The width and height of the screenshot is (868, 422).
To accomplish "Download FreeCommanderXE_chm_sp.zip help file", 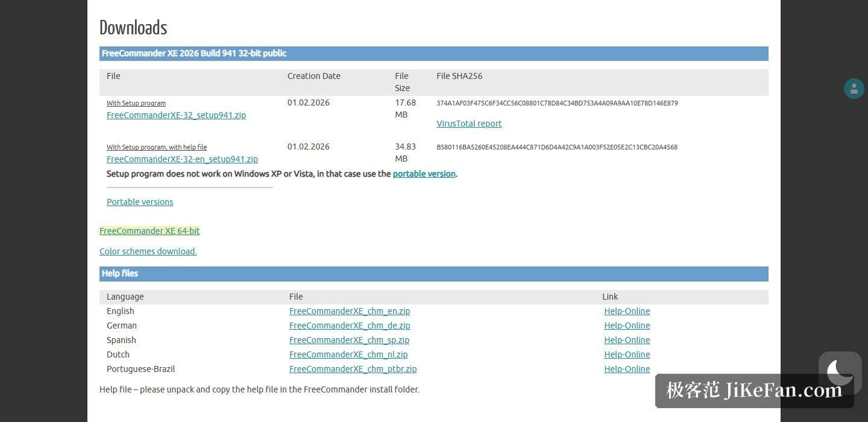I will [x=349, y=340].
